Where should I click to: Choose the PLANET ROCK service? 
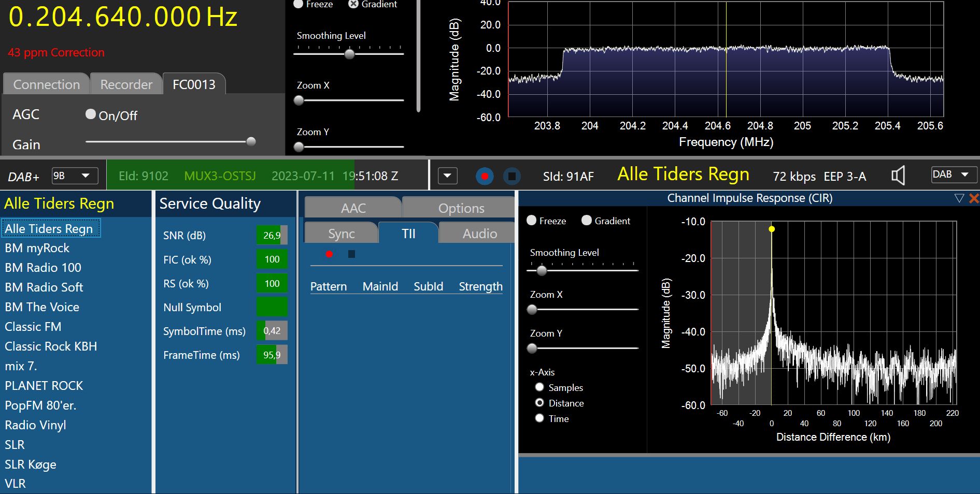[x=44, y=386]
